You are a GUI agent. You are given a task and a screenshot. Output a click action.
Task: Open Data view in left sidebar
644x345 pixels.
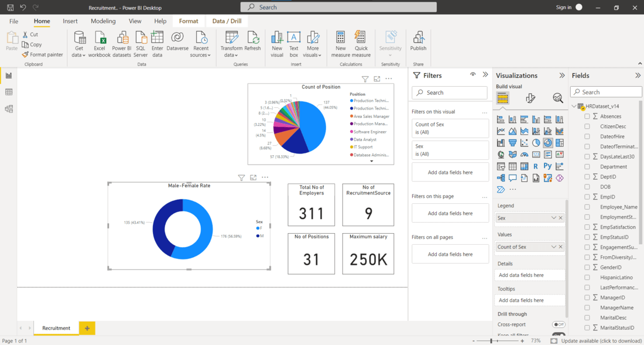click(x=9, y=92)
